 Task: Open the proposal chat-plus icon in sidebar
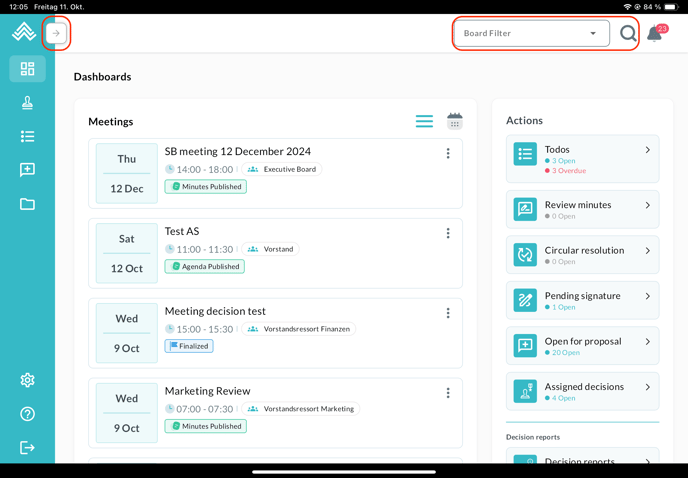27,170
